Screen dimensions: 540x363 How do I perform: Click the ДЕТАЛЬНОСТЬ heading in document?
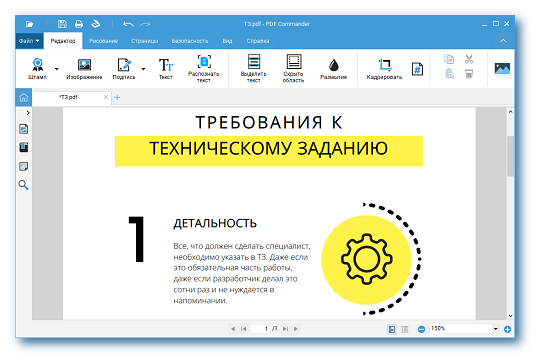[215, 223]
